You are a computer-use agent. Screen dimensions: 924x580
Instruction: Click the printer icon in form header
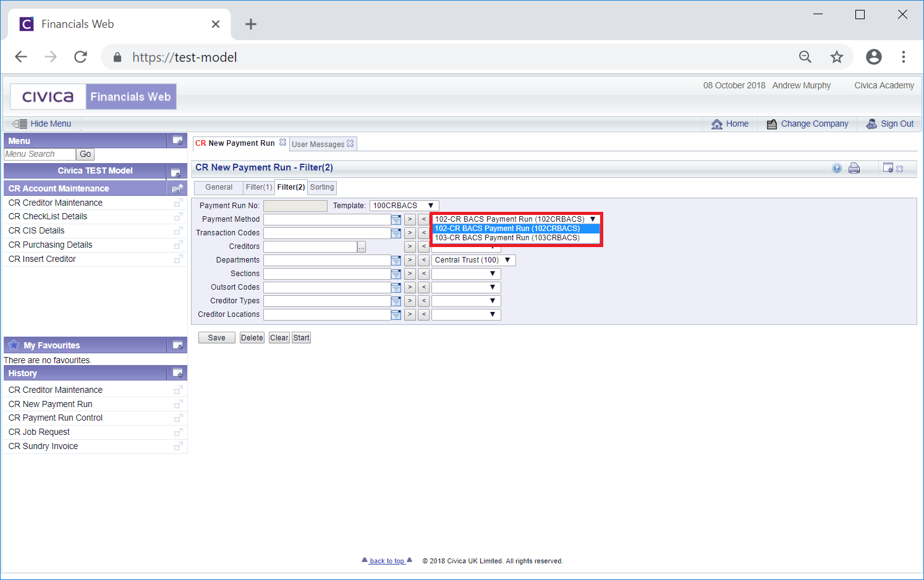[x=854, y=168]
